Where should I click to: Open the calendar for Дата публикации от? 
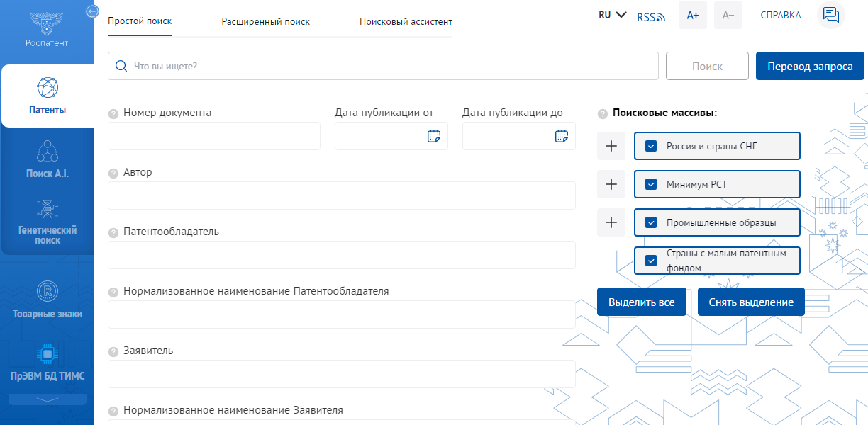tap(434, 136)
